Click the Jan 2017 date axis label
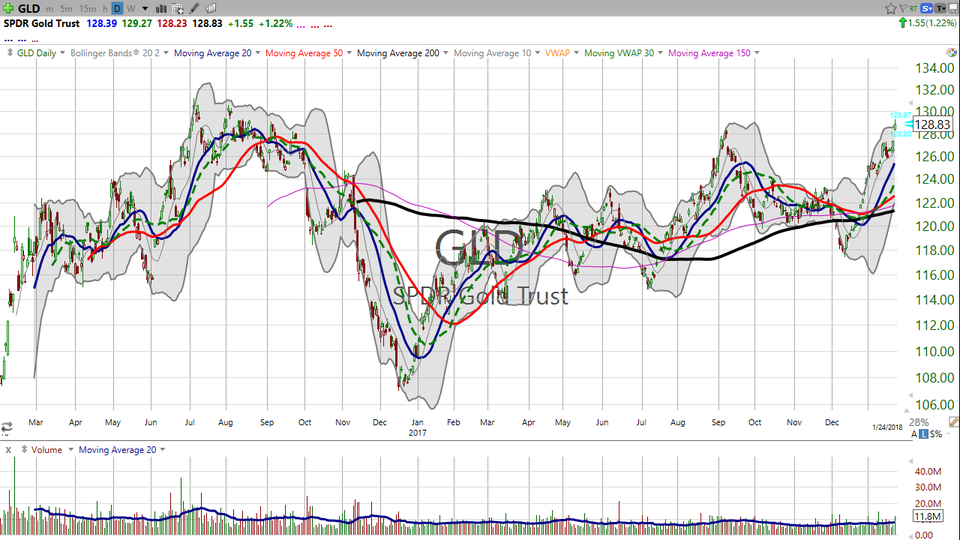960x540 pixels. tap(418, 427)
